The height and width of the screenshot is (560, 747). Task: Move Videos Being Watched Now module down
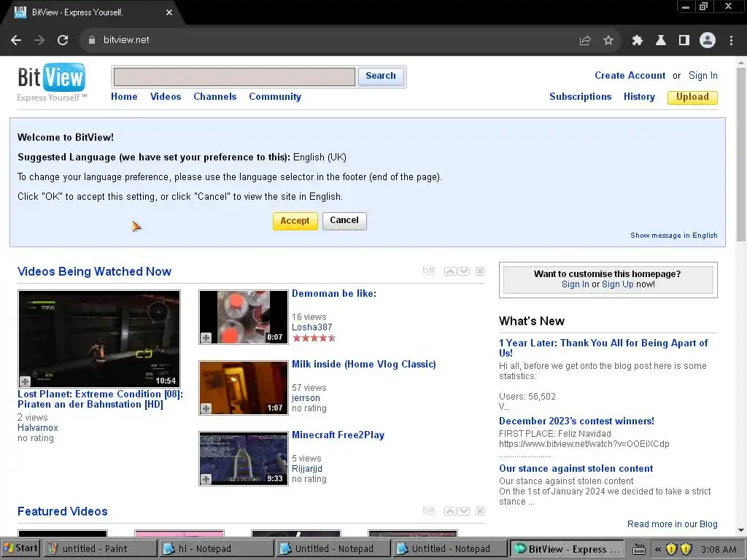coord(463,271)
